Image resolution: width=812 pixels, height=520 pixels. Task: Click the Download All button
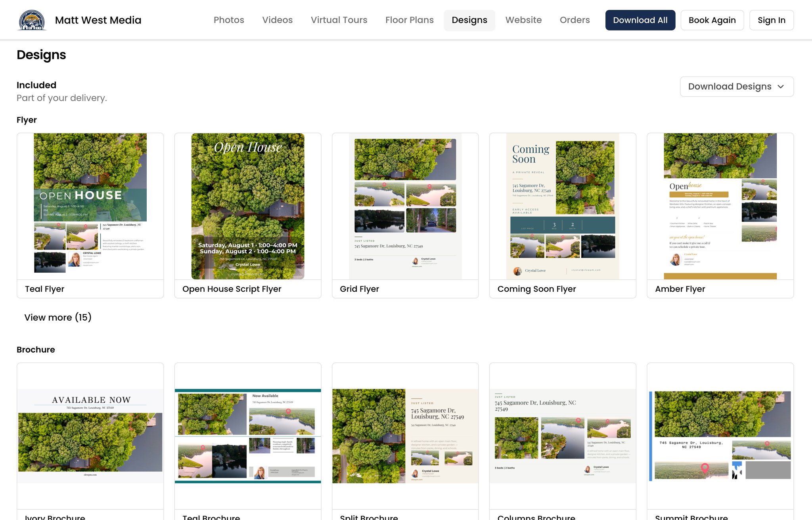point(640,20)
